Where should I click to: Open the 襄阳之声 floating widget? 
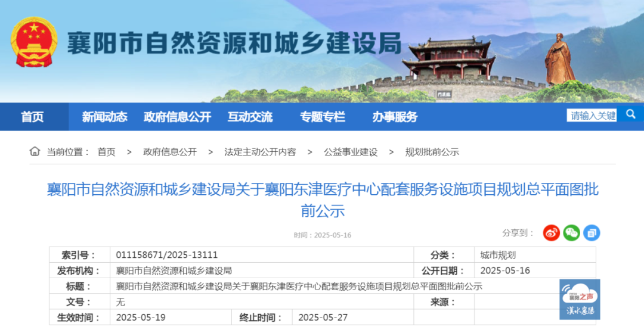580,300
